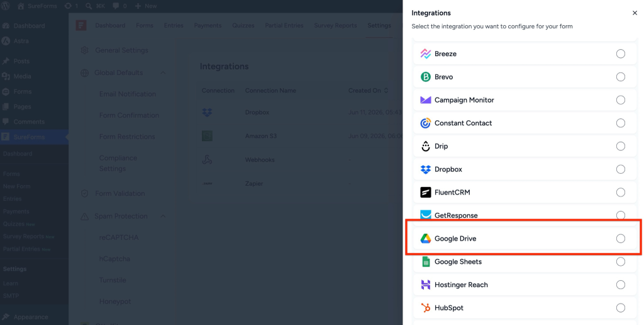
Task: Click the Form Validation shield icon
Action: click(x=85, y=193)
